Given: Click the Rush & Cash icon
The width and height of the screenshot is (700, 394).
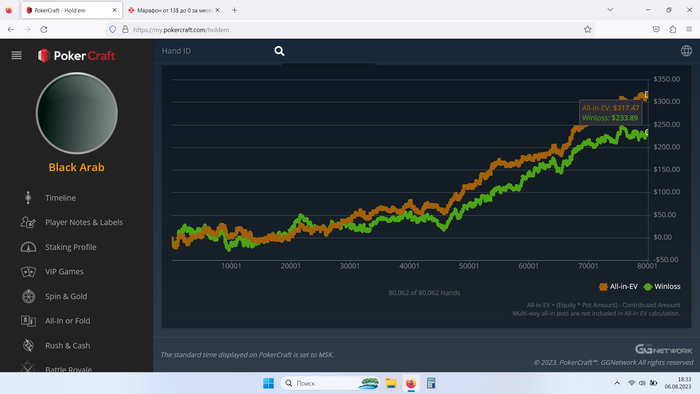Looking at the screenshot, I should tap(28, 345).
